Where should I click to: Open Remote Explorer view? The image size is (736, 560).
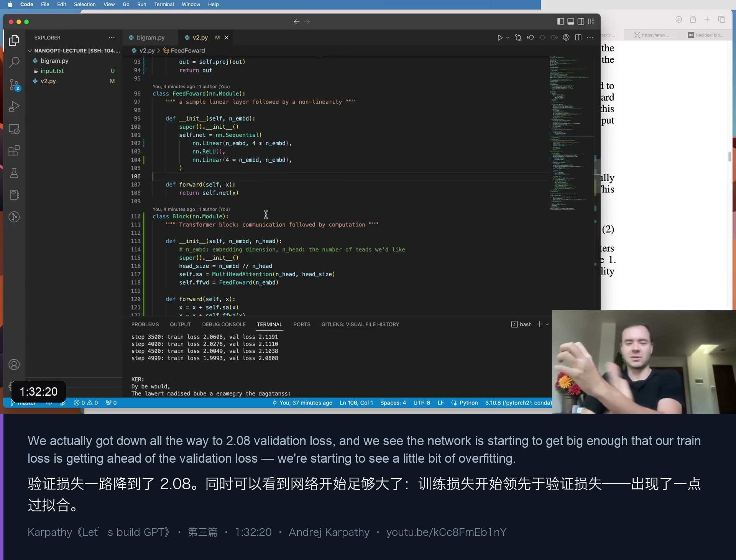(x=14, y=129)
